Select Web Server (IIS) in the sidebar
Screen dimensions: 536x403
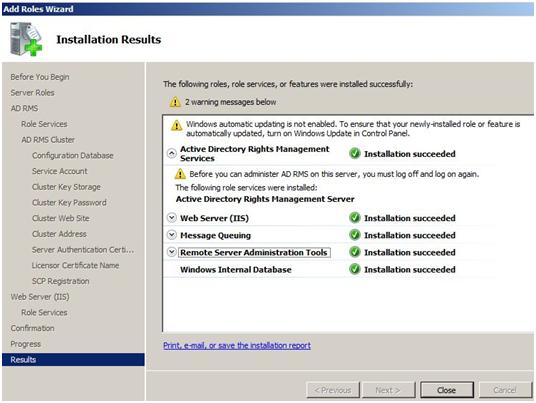tap(40, 297)
